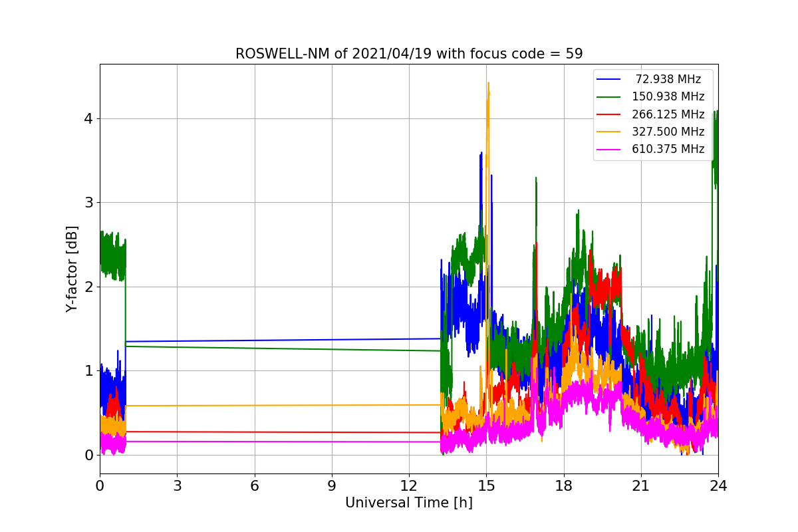
Task: Click the Y-factor [dB] axis label
Action: pyautogui.click(x=72, y=269)
